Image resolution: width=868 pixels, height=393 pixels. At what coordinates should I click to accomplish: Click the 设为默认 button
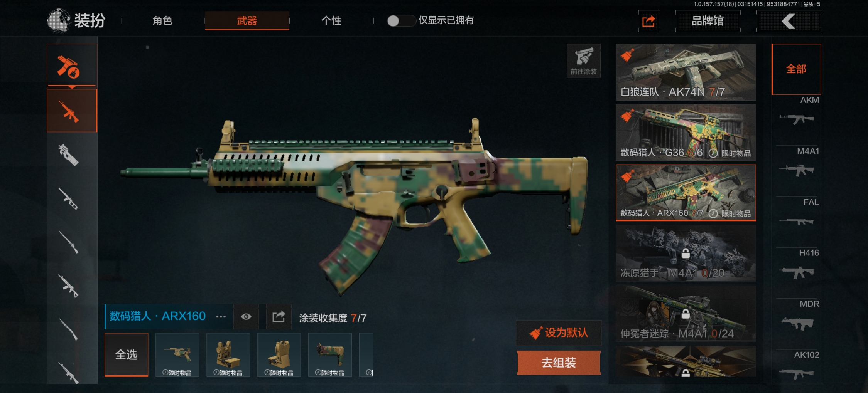[559, 333]
